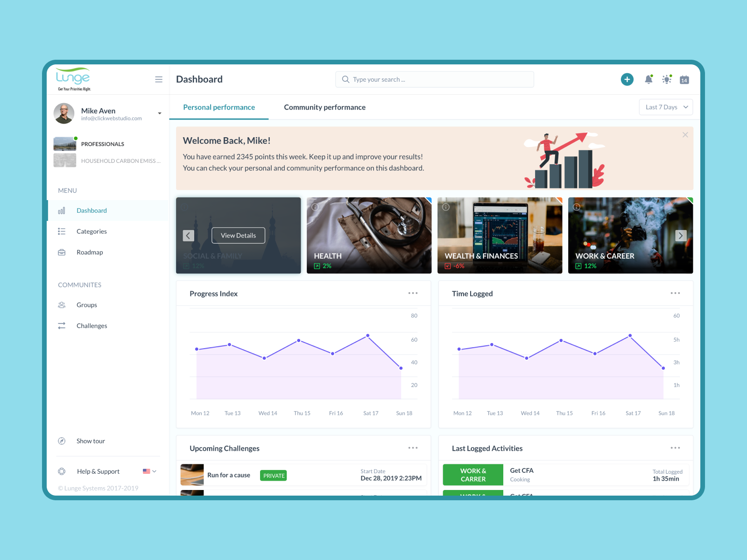Open notifications bell
The width and height of the screenshot is (747, 560).
pyautogui.click(x=648, y=79)
